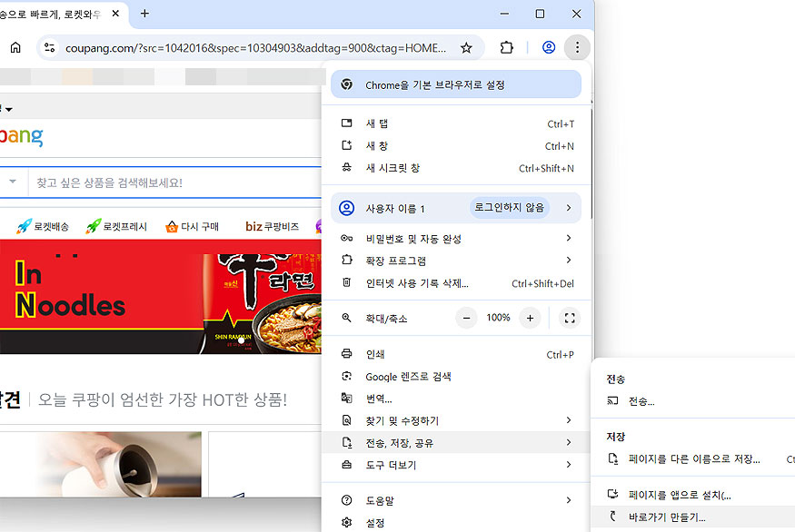Image resolution: width=795 pixels, height=532 pixels.
Task: Open the 로켓배송 link
Action: point(43,226)
